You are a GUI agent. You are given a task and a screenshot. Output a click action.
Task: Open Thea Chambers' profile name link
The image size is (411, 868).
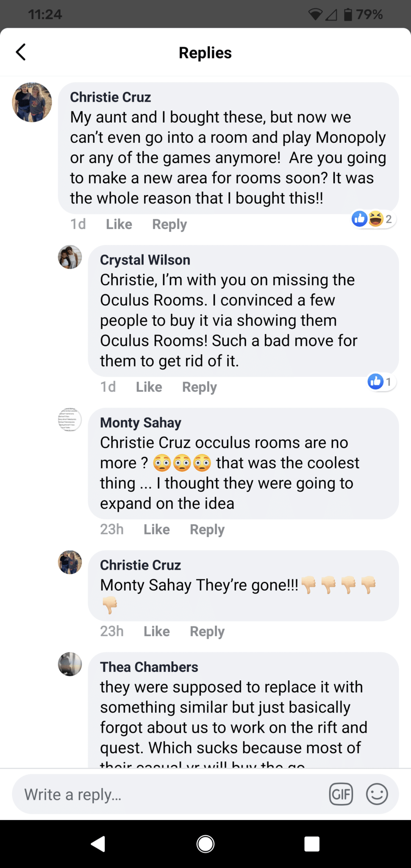pos(149,667)
